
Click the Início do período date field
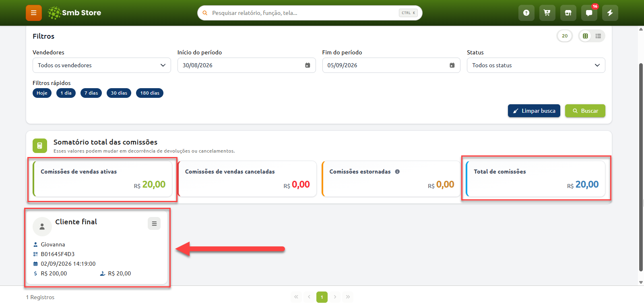(246, 65)
